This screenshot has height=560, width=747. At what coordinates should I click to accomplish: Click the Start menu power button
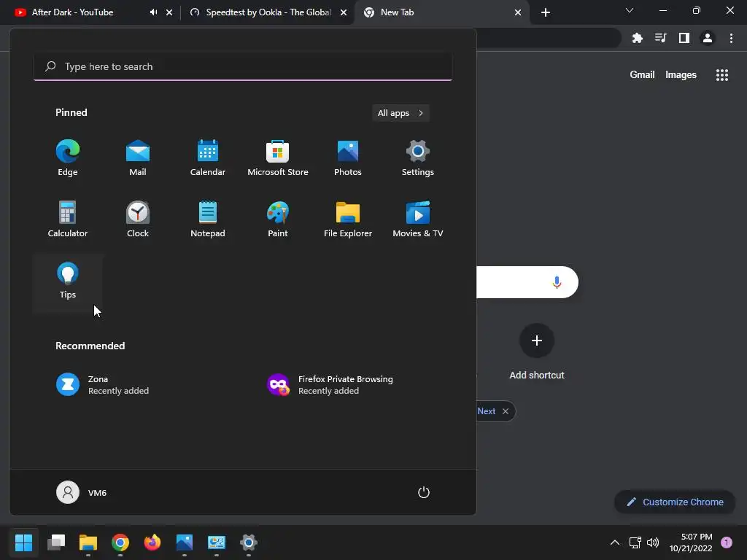click(424, 492)
